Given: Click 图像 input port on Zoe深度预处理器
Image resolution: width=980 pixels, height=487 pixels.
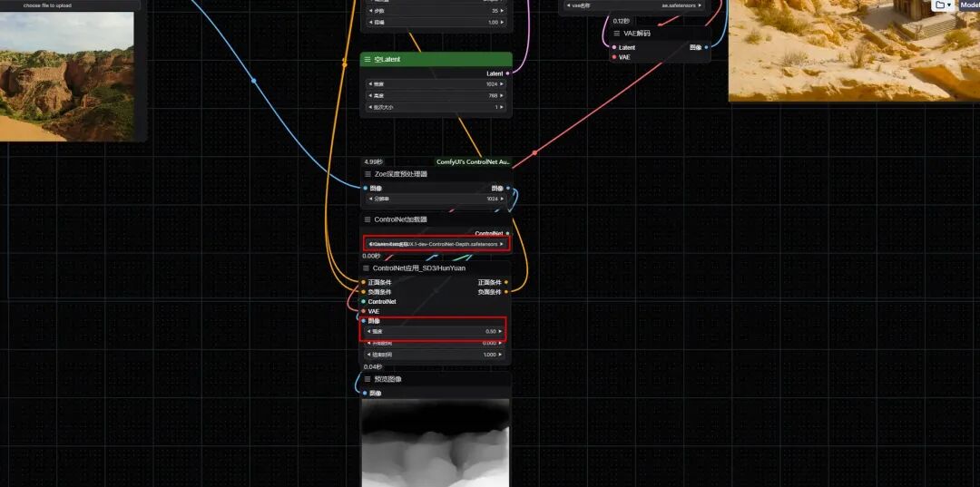Looking at the screenshot, I should click(365, 188).
